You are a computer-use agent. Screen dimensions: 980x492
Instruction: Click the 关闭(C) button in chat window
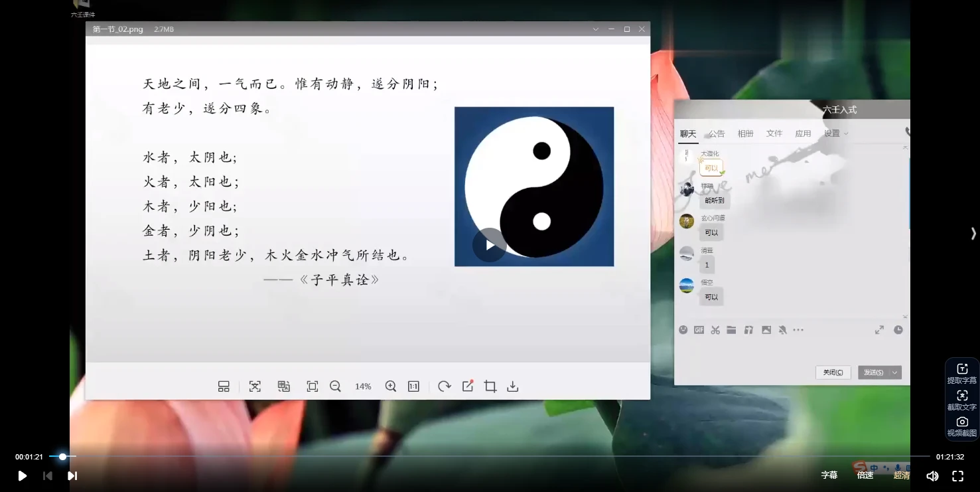(833, 372)
